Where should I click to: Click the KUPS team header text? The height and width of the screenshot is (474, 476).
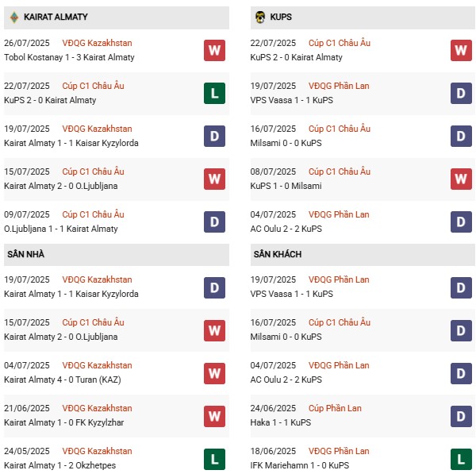coord(281,17)
